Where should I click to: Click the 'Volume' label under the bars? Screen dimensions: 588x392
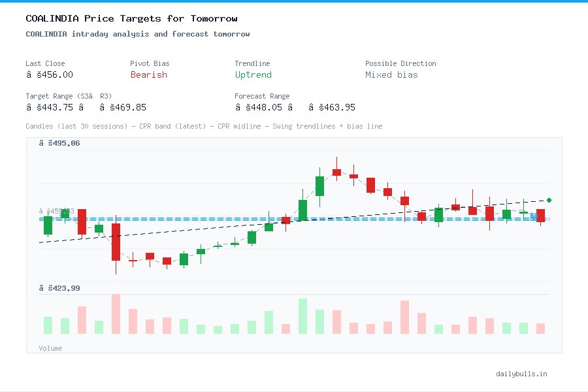tap(50, 348)
